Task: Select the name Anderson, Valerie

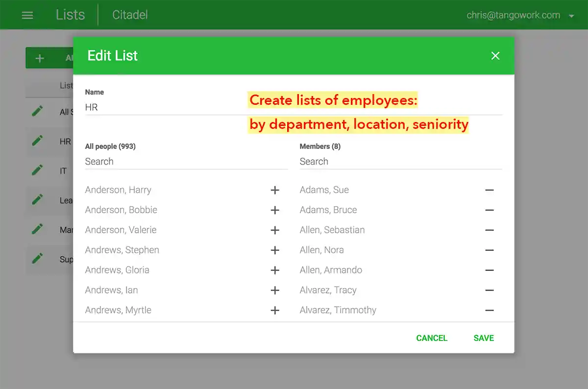Action: (121, 230)
